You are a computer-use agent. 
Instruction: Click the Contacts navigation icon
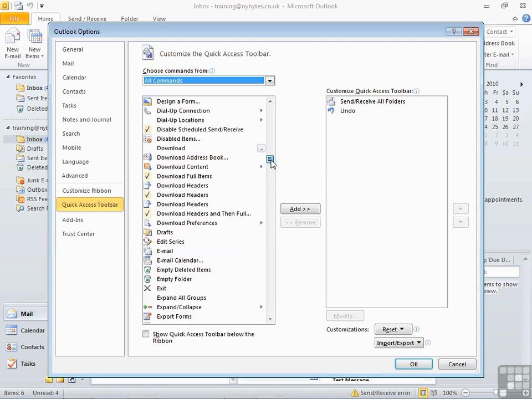pyautogui.click(x=12, y=347)
